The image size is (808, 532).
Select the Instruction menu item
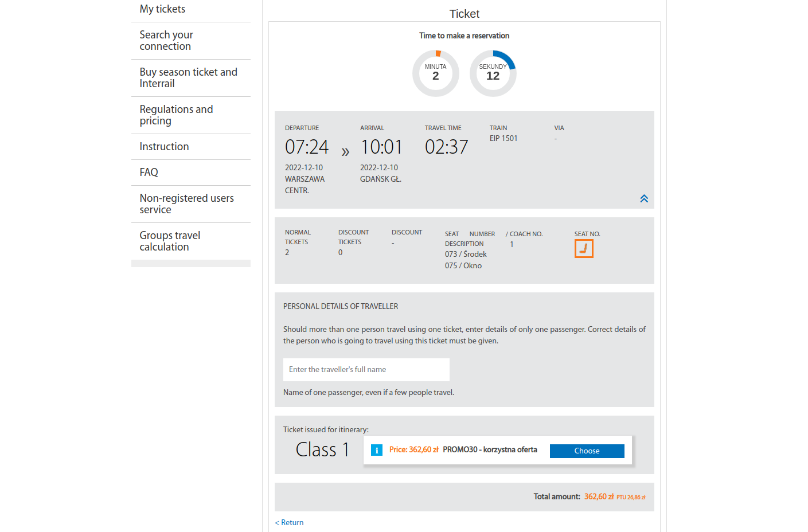(164, 147)
